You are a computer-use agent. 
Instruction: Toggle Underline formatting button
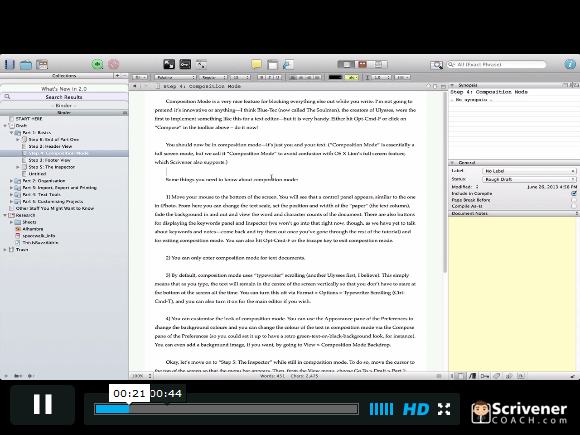coord(278,77)
